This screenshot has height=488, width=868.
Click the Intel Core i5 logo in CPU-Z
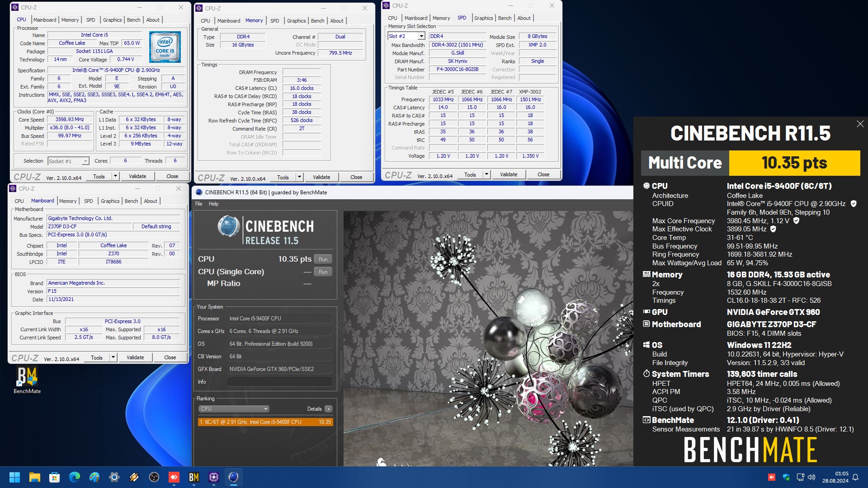165,47
